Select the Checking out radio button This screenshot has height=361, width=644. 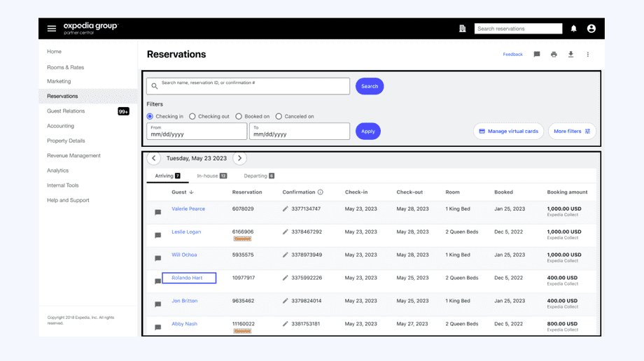tap(192, 116)
